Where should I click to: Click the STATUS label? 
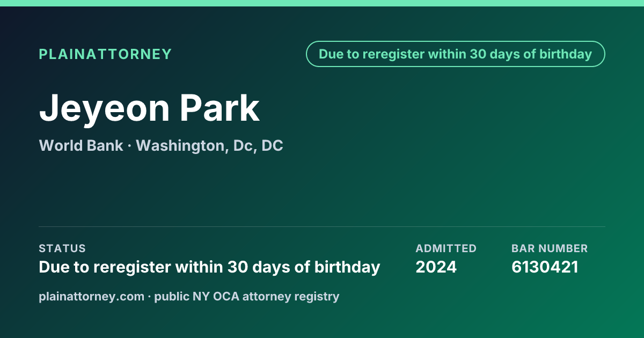(x=62, y=248)
